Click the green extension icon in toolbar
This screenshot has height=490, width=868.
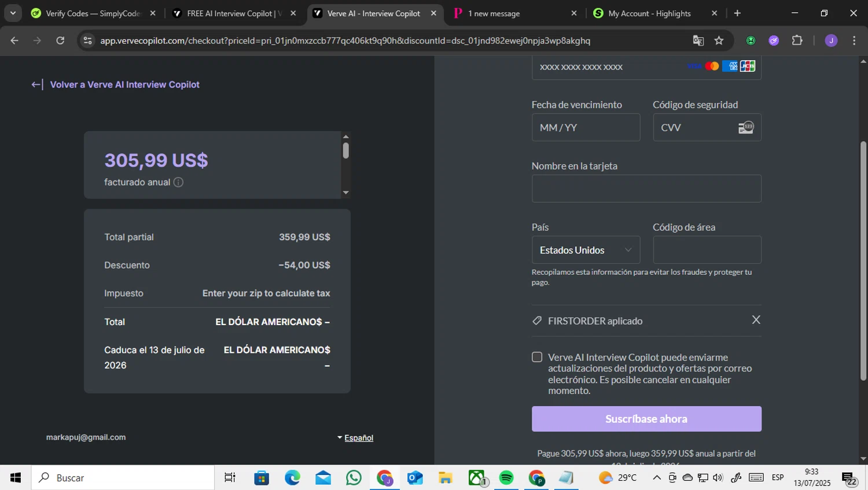point(751,40)
